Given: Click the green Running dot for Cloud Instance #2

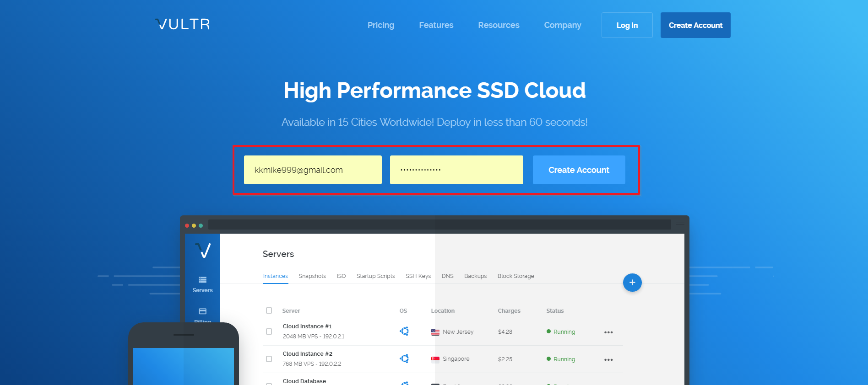Looking at the screenshot, I should 548,359.
